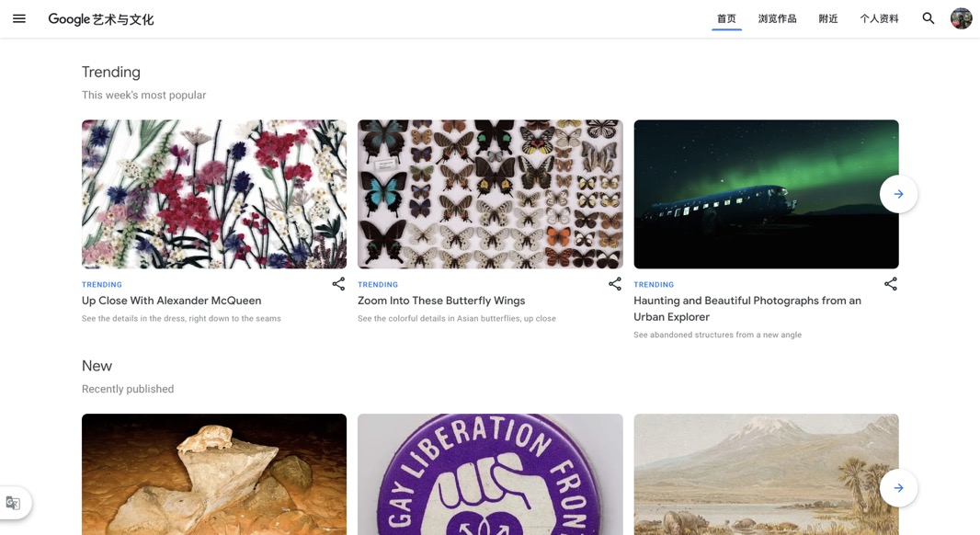Image resolution: width=980 pixels, height=535 pixels.
Task: Click the Trending section heading
Action: click(x=110, y=72)
